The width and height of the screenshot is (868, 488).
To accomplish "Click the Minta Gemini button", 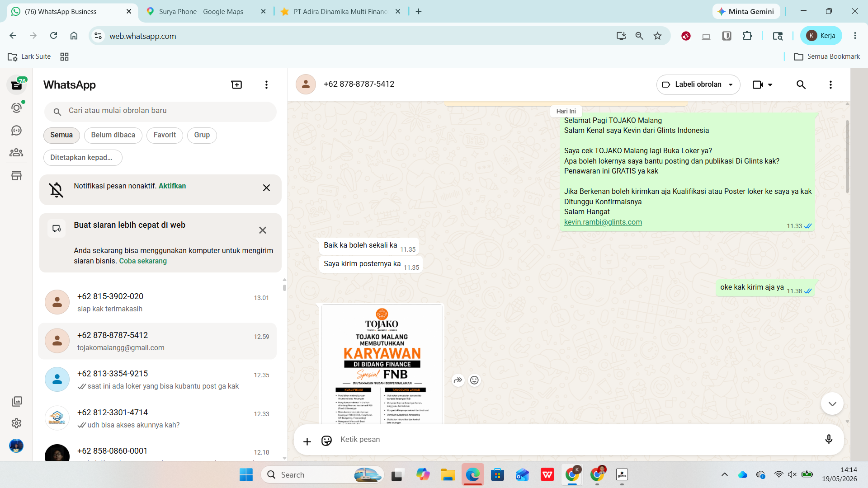I will coord(746,12).
